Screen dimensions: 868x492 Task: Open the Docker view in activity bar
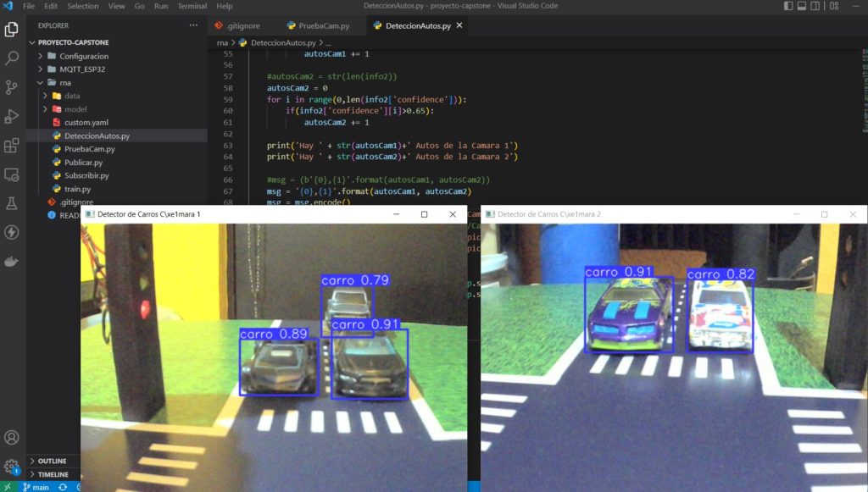pyautogui.click(x=12, y=261)
